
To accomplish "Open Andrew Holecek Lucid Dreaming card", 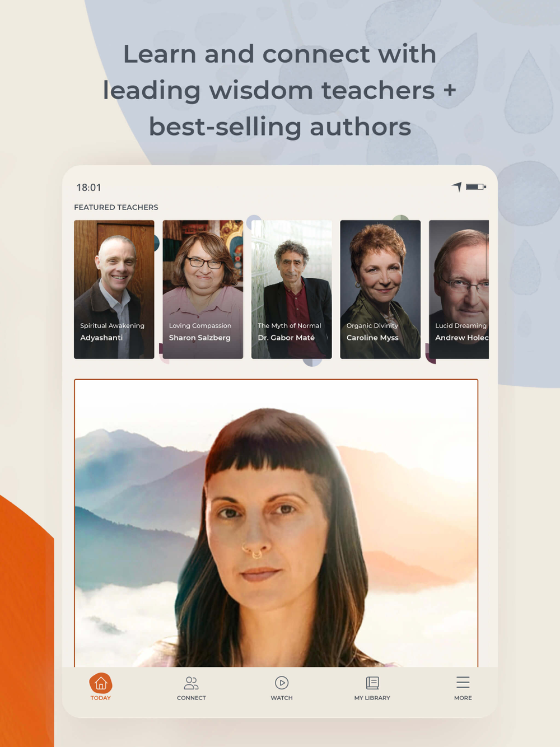I will point(459,290).
